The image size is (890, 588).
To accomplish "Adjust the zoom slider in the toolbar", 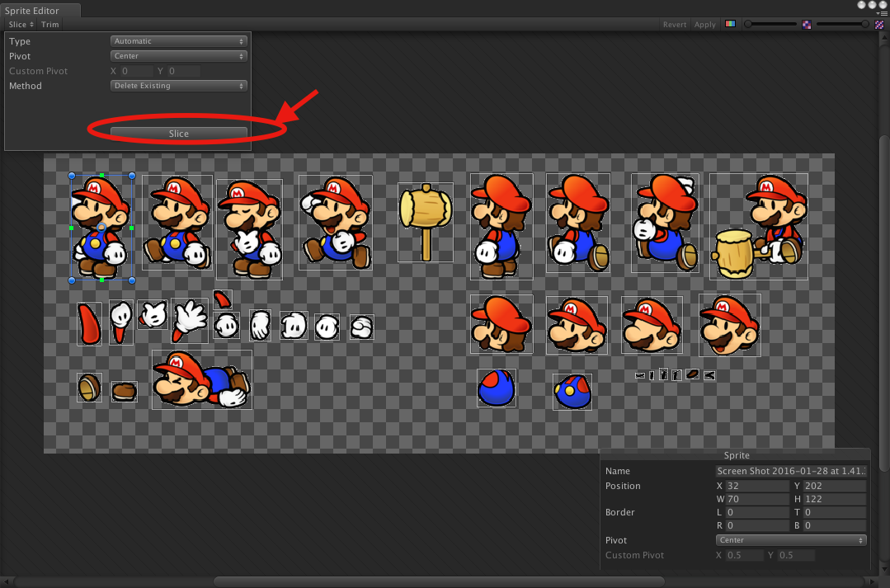I will click(x=771, y=25).
